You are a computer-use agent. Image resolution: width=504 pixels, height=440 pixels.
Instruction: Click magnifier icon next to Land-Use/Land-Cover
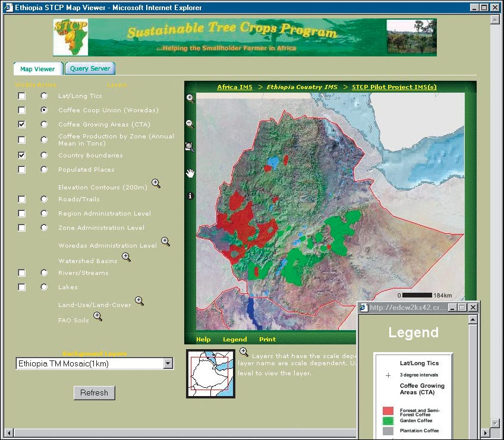click(x=139, y=301)
